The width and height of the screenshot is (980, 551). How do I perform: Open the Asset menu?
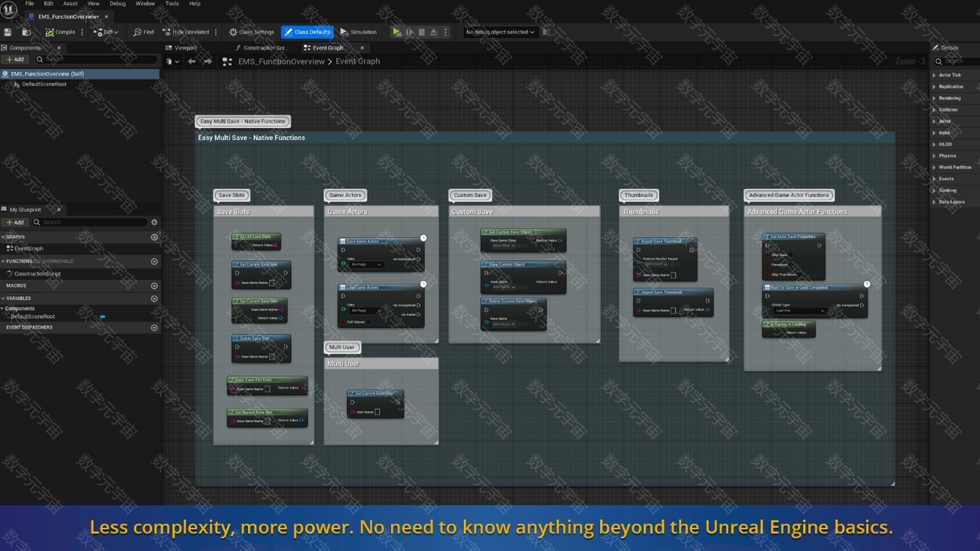[70, 4]
